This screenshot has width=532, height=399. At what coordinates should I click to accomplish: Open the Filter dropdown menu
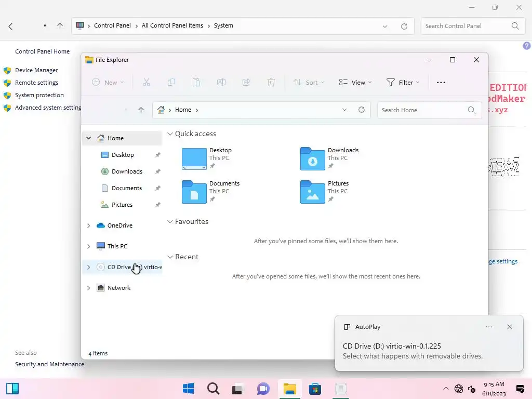coord(403,83)
